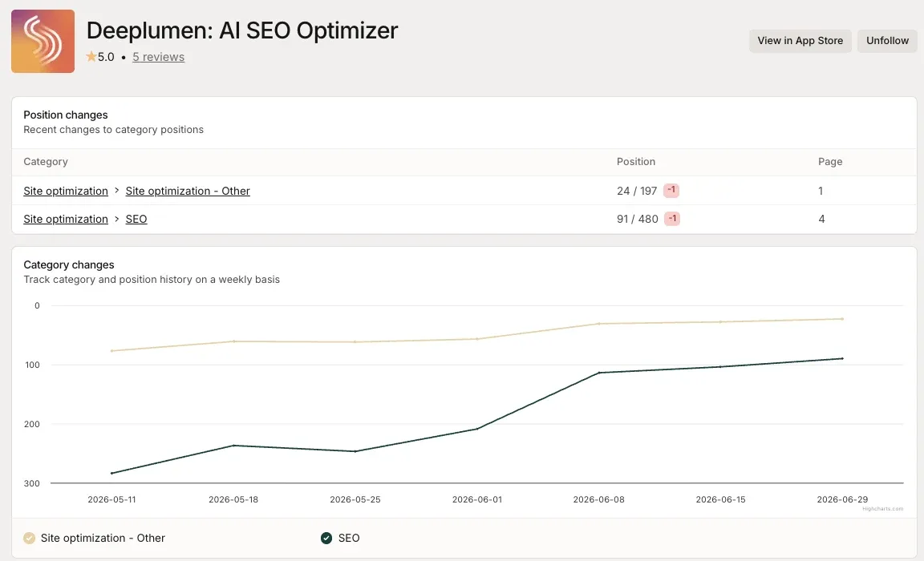Click Site optimization - Other point at 2026-05-11
924x561 pixels.
tap(112, 351)
